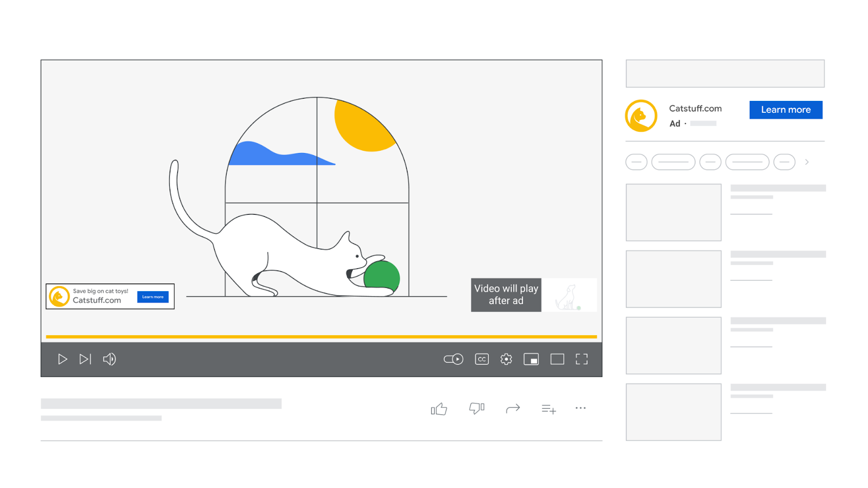Image resolution: width=868 pixels, height=488 pixels.
Task: Click 'Save big on cat toys!' text
Action: coord(100,291)
